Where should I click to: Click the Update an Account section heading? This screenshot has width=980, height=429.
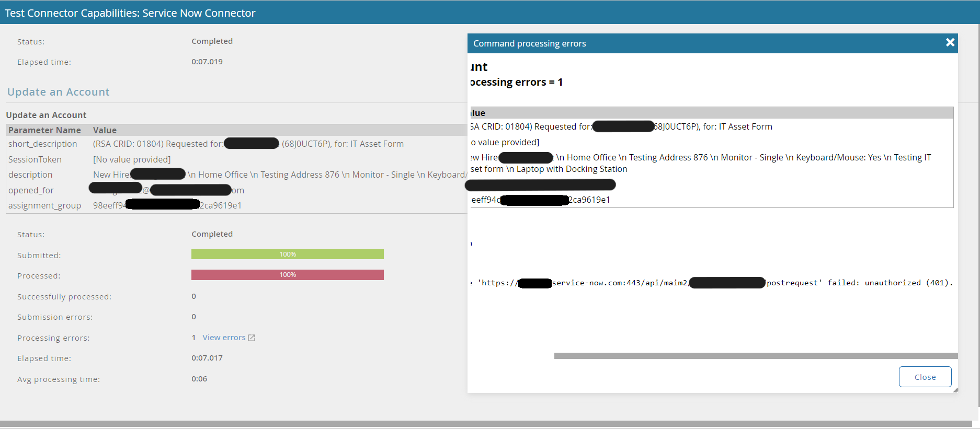[58, 92]
